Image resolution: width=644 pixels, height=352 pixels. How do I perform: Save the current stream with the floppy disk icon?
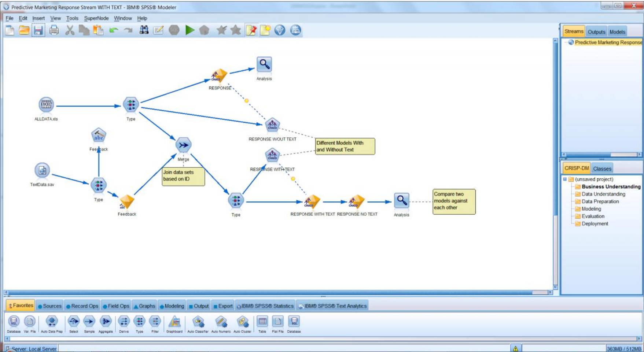pyautogui.click(x=38, y=30)
